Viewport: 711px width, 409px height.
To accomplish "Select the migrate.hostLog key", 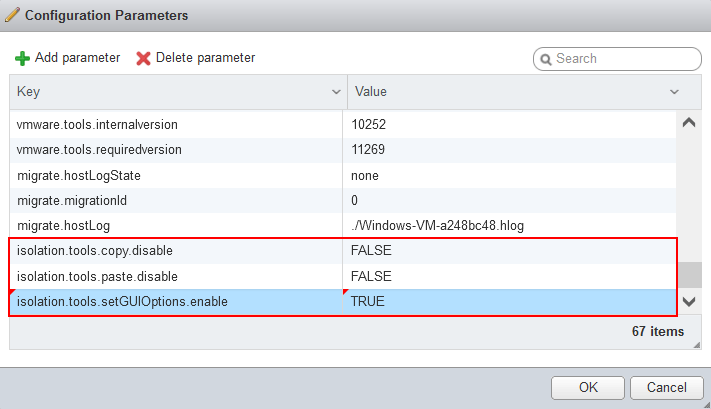I will (x=63, y=226).
